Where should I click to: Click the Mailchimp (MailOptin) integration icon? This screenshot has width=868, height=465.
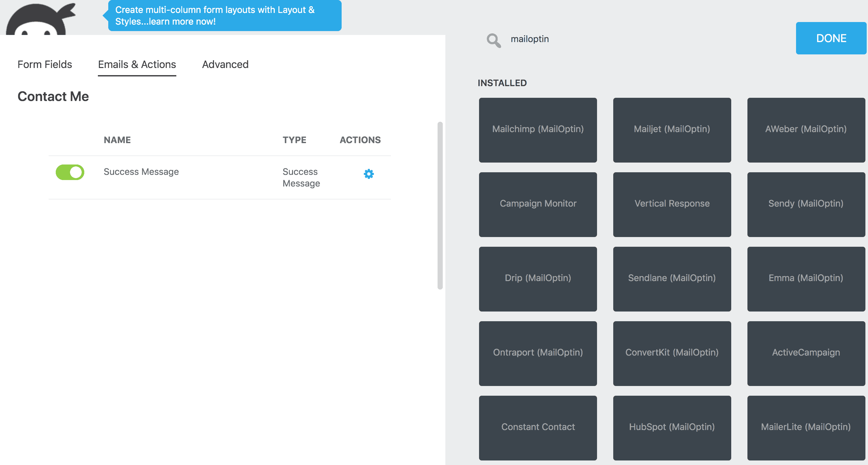tap(538, 129)
